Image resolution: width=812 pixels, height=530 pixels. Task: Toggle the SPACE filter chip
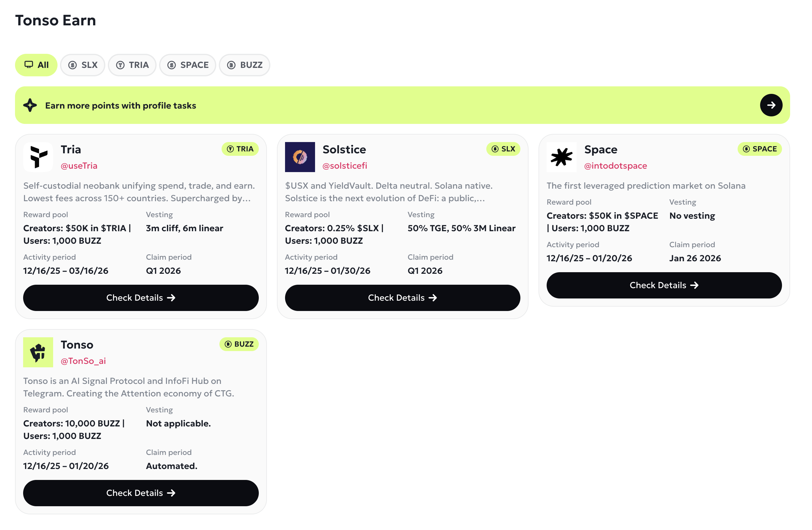(x=188, y=64)
